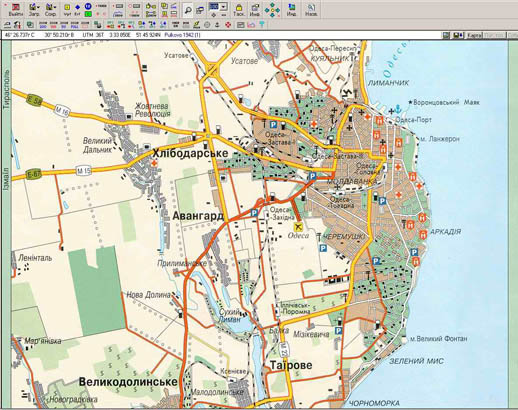Click the TRACK toolbar icon
This screenshot has height=410, width=518.
coord(101,6)
